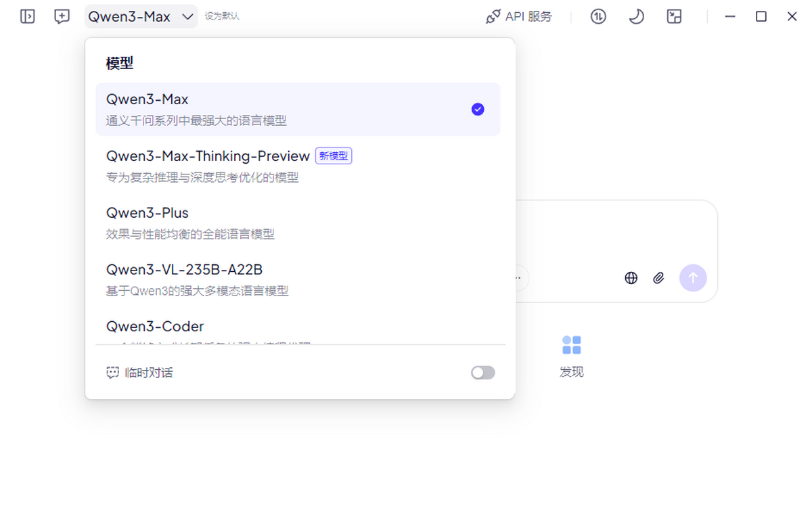Switch to dark mode moon icon
Screen dimensions: 812x518
click(x=636, y=17)
